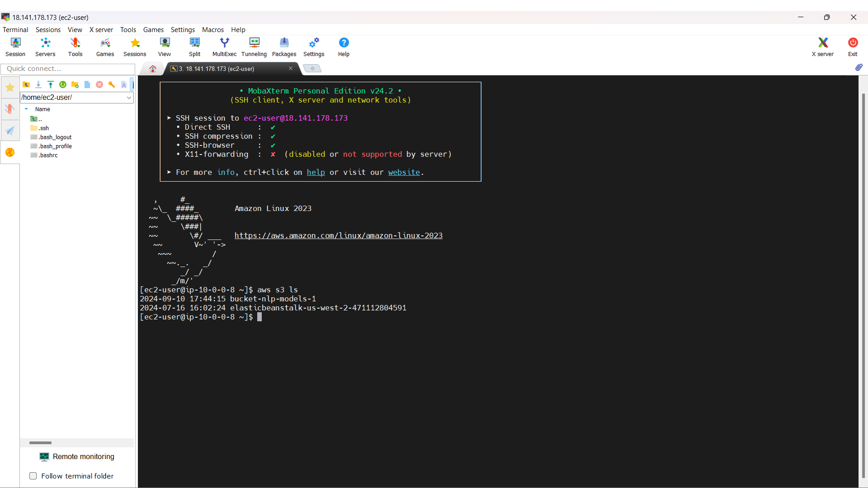
Task: Open a new tab with plus button
Action: point(312,68)
